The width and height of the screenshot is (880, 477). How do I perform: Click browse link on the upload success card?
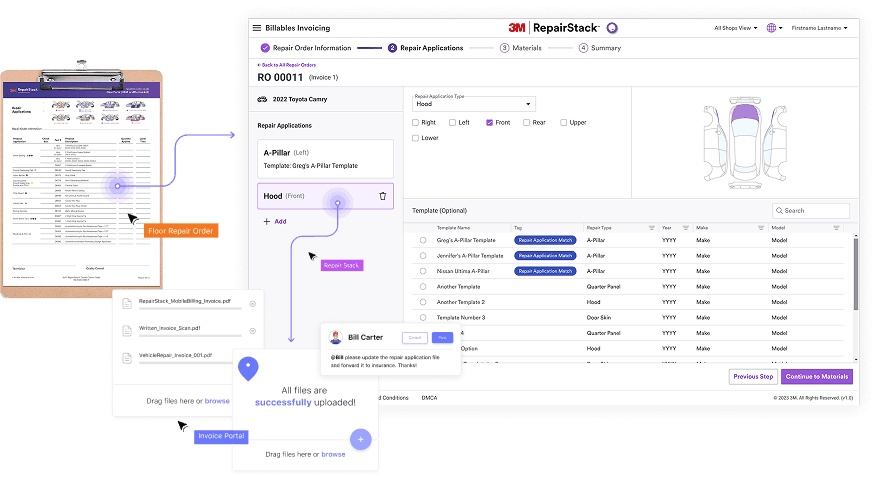(x=333, y=455)
